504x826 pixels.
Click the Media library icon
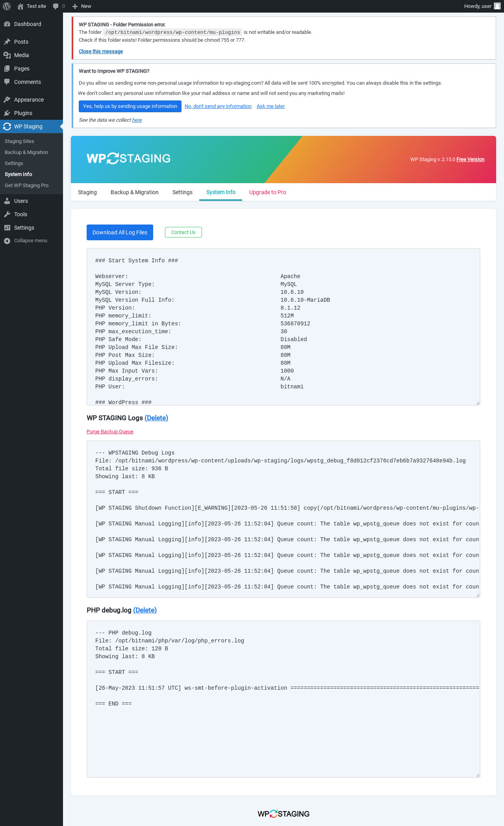(x=7, y=55)
